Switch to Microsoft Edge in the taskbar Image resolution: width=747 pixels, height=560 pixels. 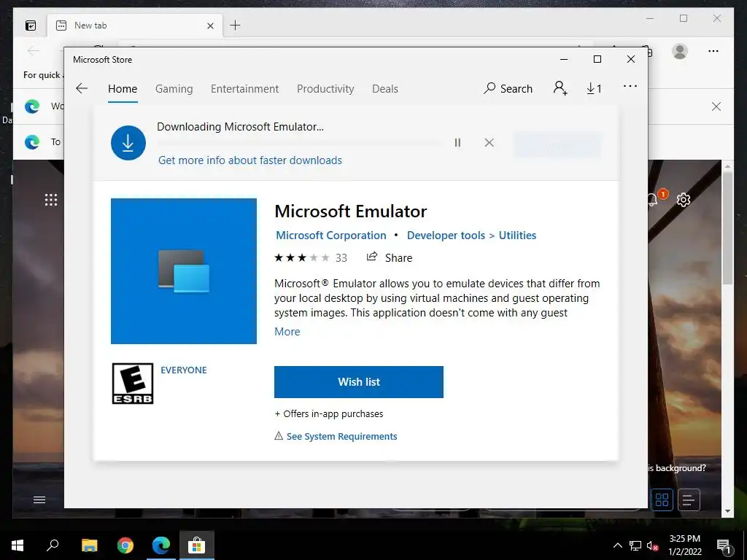pyautogui.click(x=161, y=545)
